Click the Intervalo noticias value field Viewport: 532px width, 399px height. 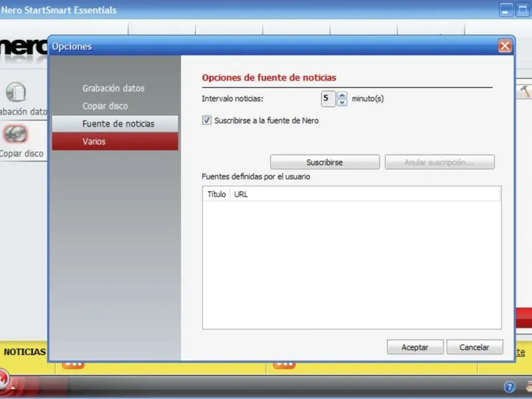(x=328, y=98)
